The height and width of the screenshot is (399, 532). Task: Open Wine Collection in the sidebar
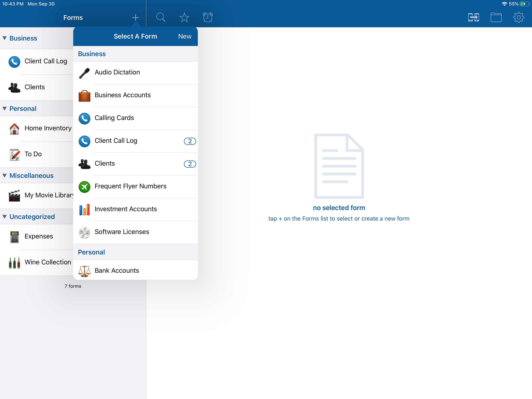[48, 262]
